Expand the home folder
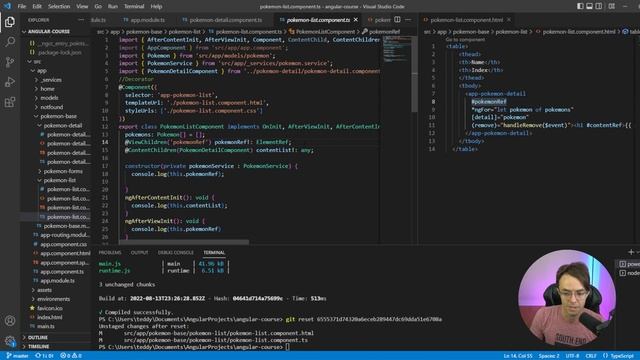Screen dimensions: 640x360 (47, 89)
